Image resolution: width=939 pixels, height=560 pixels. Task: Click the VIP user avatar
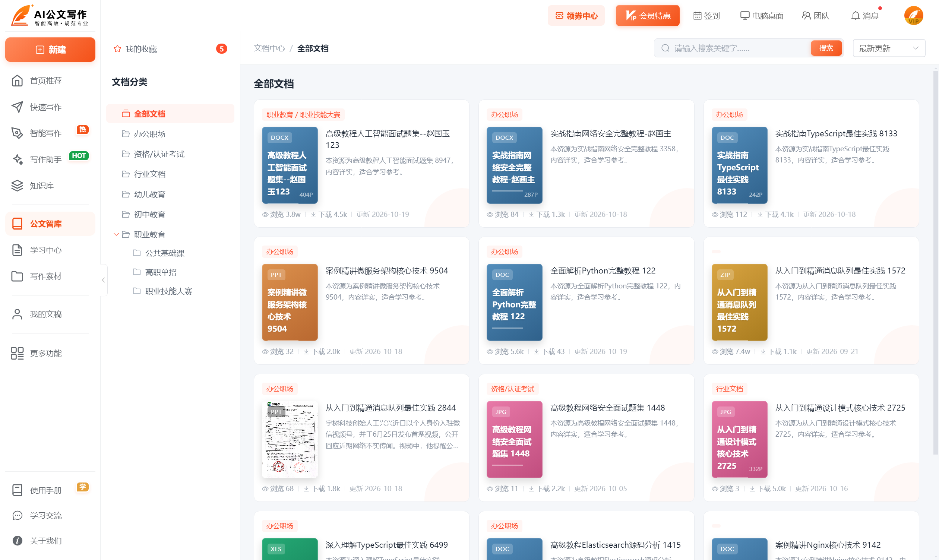pos(913,16)
